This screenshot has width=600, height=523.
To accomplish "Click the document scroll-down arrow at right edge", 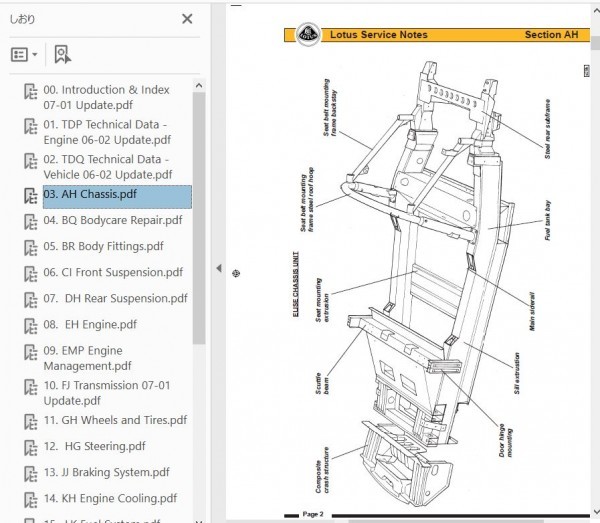I will 596,512.
